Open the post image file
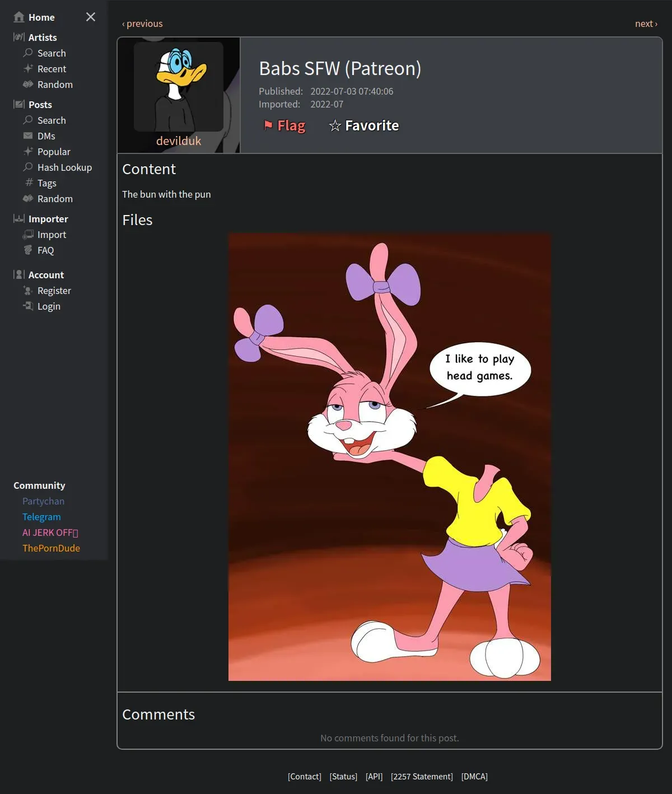This screenshot has height=794, width=672. pyautogui.click(x=390, y=457)
